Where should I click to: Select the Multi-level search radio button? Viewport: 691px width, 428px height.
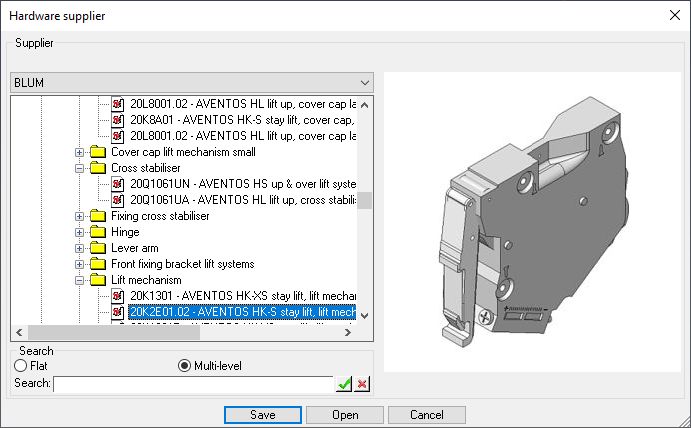[184, 366]
